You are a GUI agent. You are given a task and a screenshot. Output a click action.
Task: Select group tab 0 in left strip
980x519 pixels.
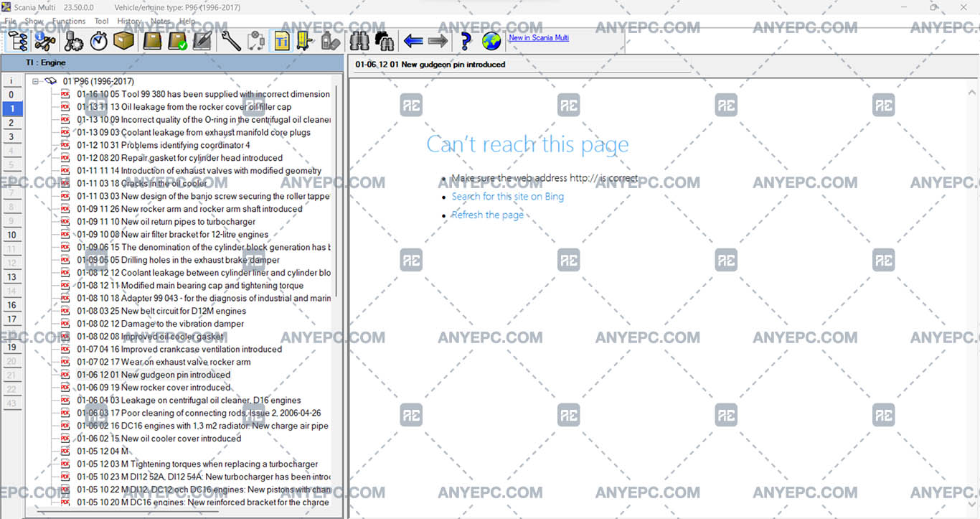(x=11, y=95)
